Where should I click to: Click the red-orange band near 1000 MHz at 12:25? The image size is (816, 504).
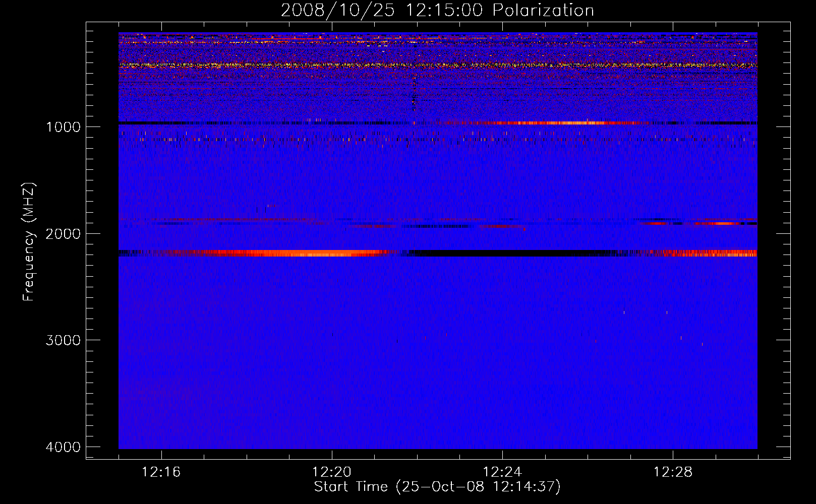coord(545,123)
